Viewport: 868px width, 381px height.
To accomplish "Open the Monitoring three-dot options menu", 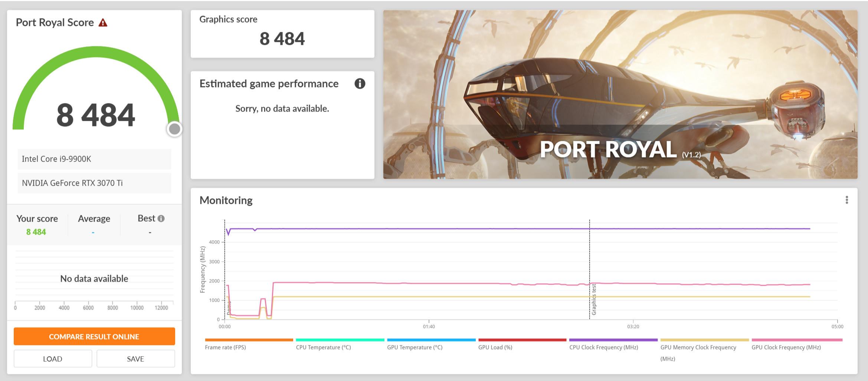I will [846, 200].
